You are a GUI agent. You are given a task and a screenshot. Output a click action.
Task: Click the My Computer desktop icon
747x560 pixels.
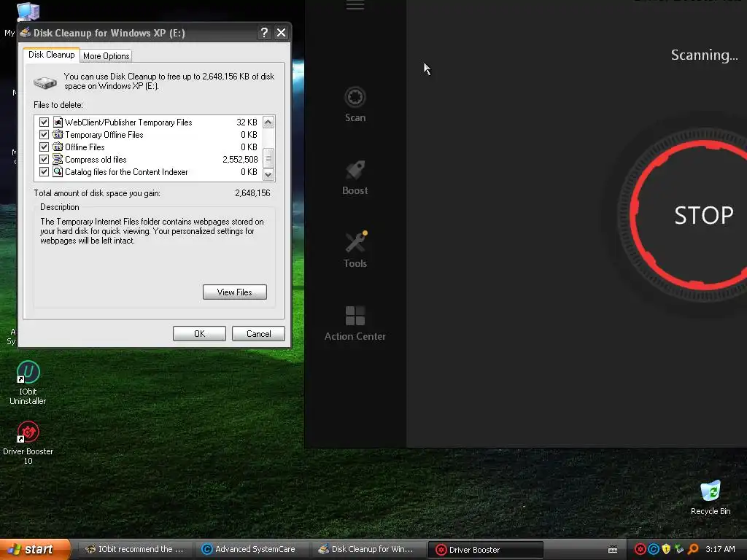point(28,12)
